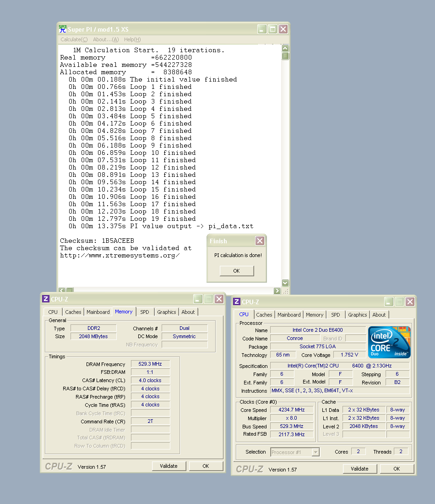This screenshot has height=504, width=435.
Task: Click Super PI scroll up arrow
Action: (285, 48)
